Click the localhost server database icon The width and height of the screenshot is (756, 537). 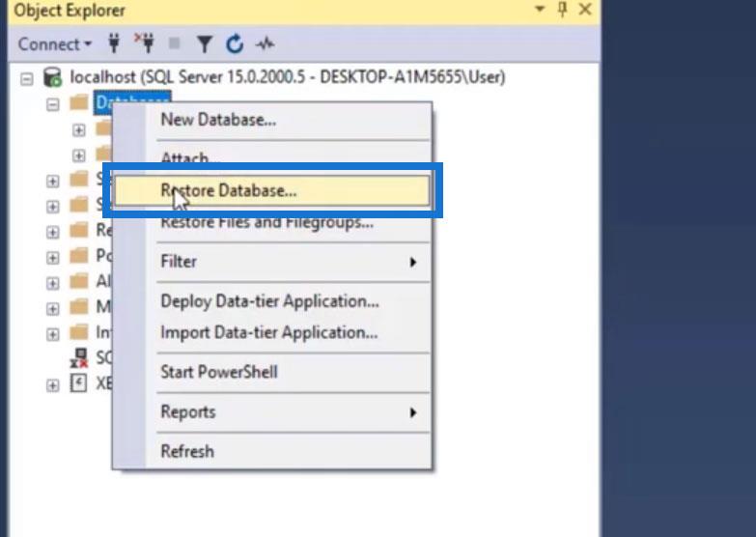pyautogui.click(x=52, y=77)
